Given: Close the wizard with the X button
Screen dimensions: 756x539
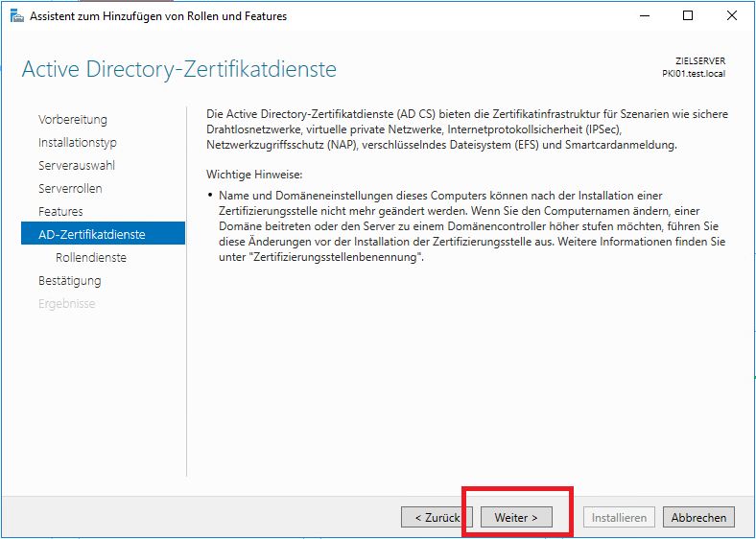Looking at the screenshot, I should [732, 16].
